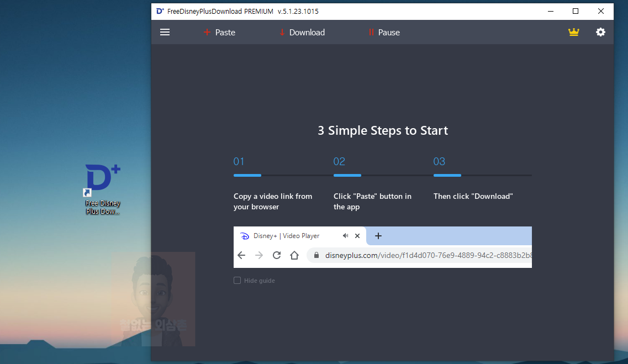Viewport: 628px width, 364px height.
Task: Click the 'Then click "Download"' text
Action: click(x=473, y=196)
